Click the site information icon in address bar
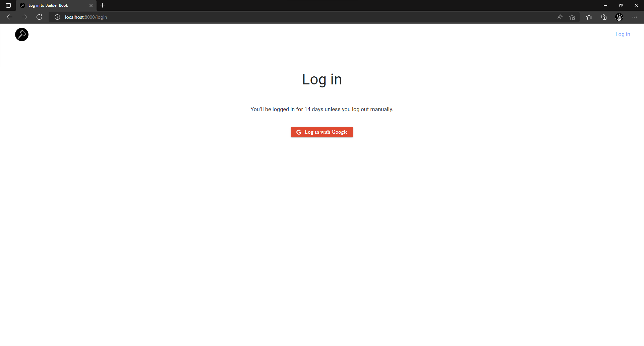The image size is (644, 346). (57, 17)
